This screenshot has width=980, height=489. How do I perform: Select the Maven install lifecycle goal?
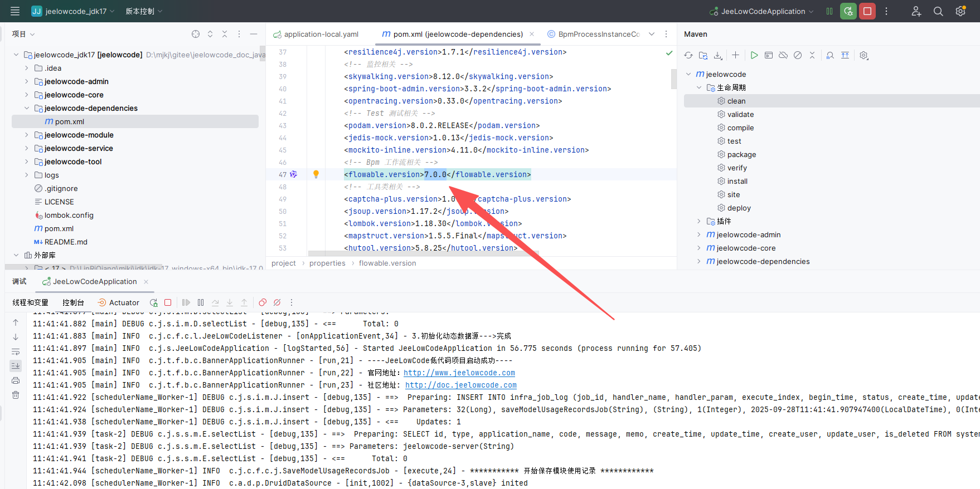(x=737, y=181)
